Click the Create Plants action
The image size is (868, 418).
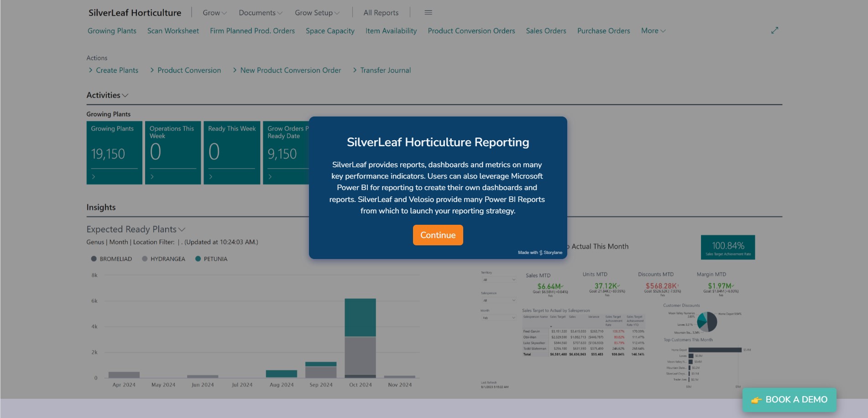[113, 70]
